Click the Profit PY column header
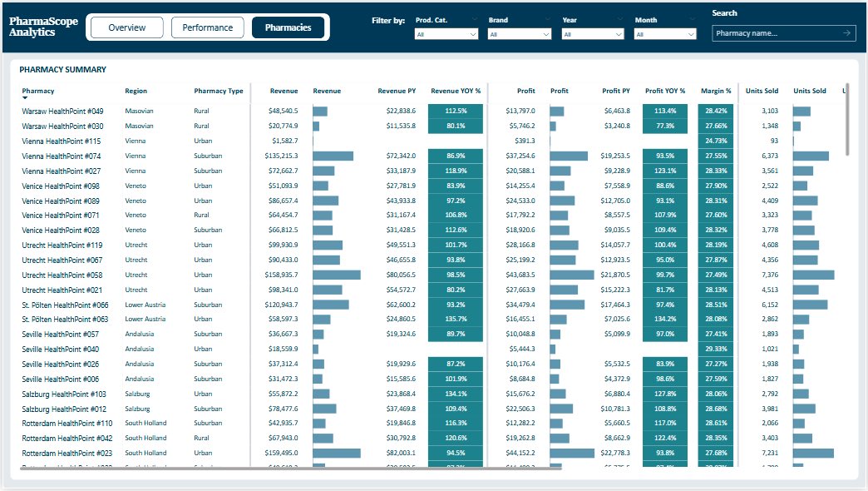This screenshot has height=491, width=868. pyautogui.click(x=615, y=91)
